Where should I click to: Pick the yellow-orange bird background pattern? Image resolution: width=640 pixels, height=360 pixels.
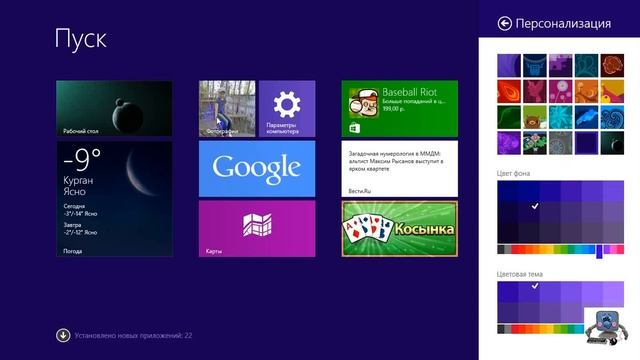[612, 91]
